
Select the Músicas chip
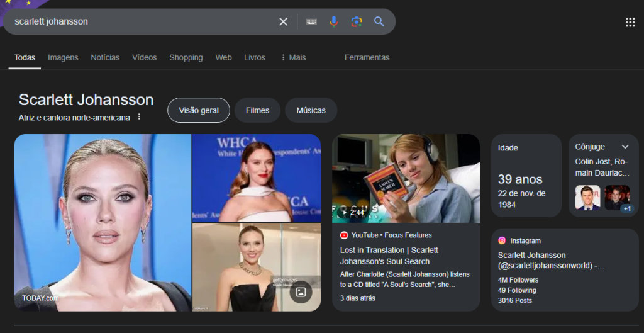pyautogui.click(x=311, y=110)
